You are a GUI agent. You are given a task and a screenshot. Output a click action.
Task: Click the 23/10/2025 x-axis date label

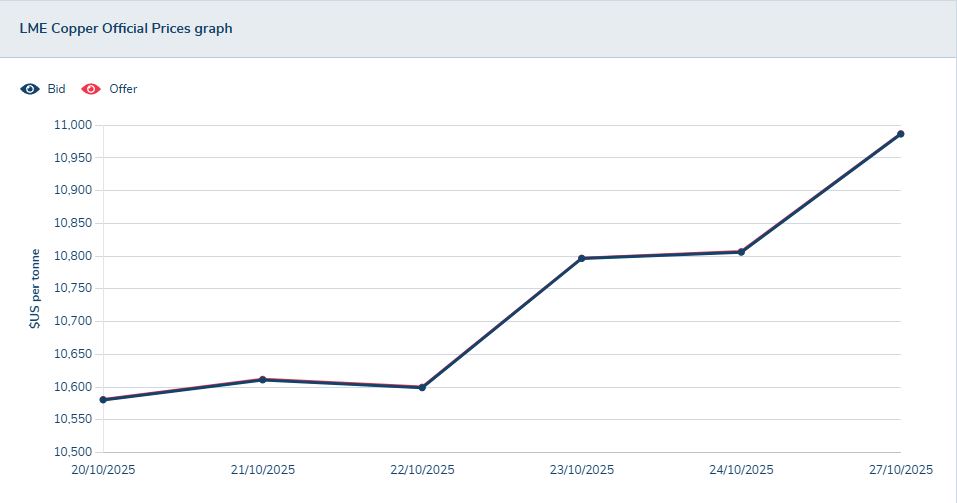(582, 470)
